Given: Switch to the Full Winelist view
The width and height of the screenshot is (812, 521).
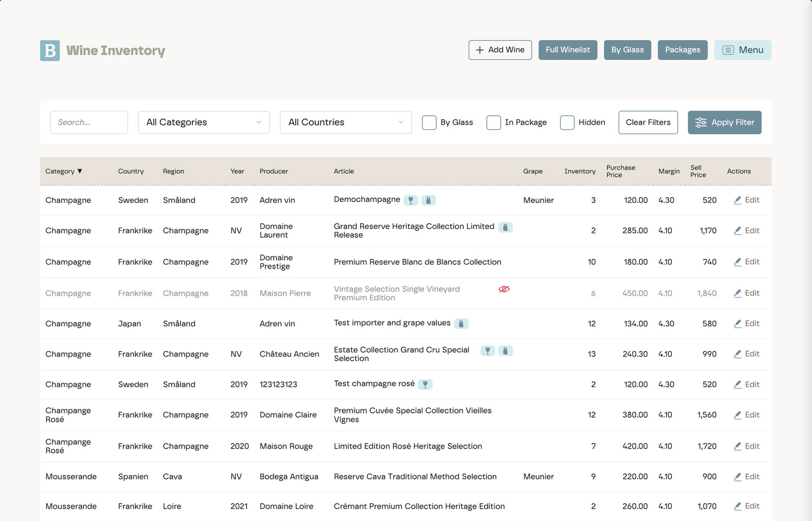Looking at the screenshot, I should pyautogui.click(x=567, y=50).
